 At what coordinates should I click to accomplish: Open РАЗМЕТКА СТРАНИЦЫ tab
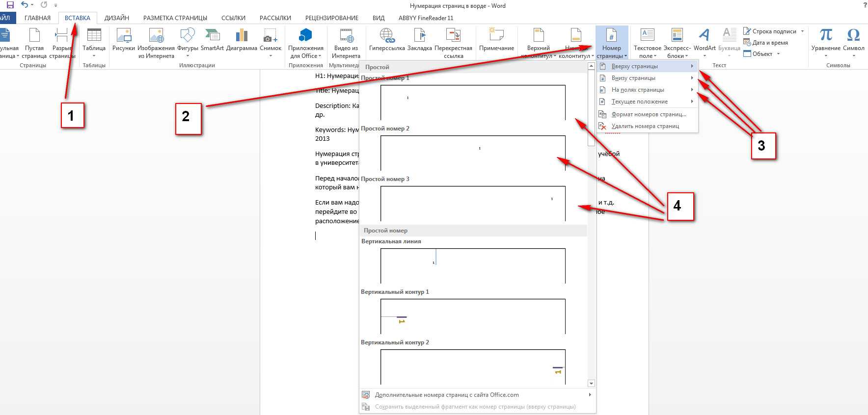click(175, 18)
